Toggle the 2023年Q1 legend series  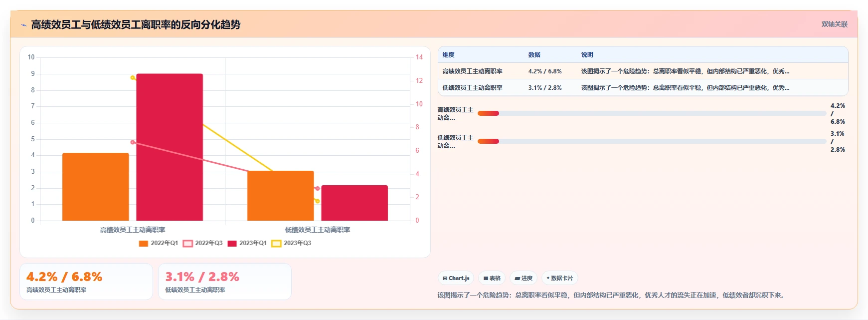[247, 243]
